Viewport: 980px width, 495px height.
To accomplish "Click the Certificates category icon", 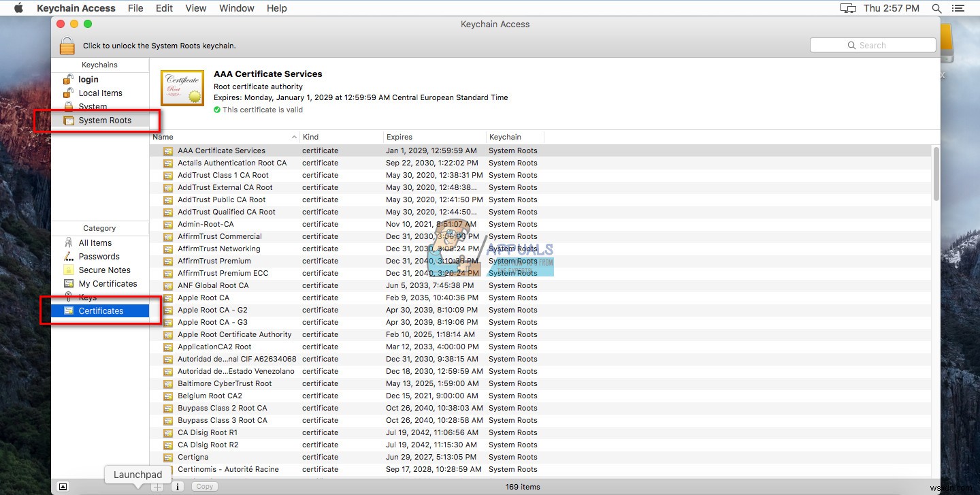I will click(68, 311).
